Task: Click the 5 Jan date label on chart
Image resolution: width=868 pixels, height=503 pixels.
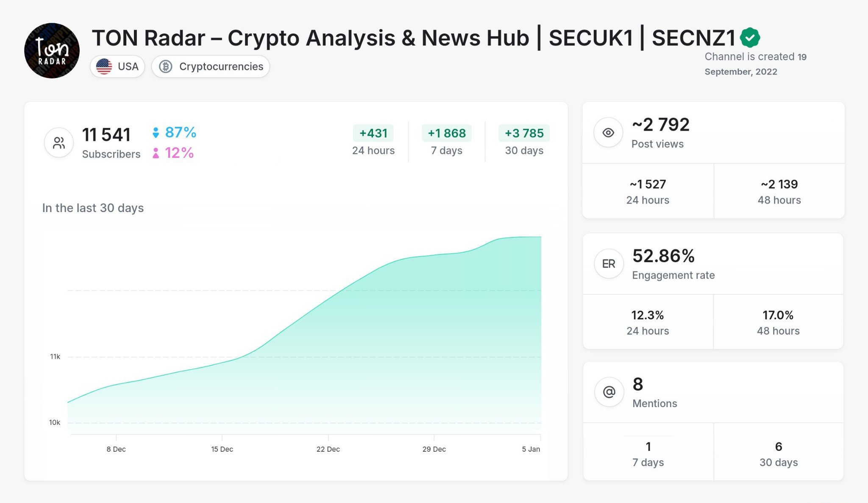Action: 530,449
